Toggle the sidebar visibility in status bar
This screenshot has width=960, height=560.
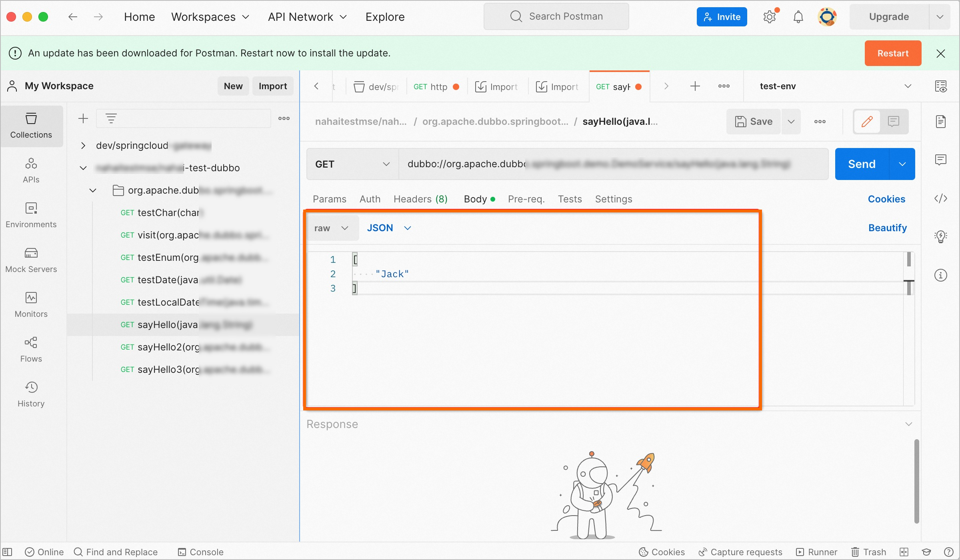(8, 552)
